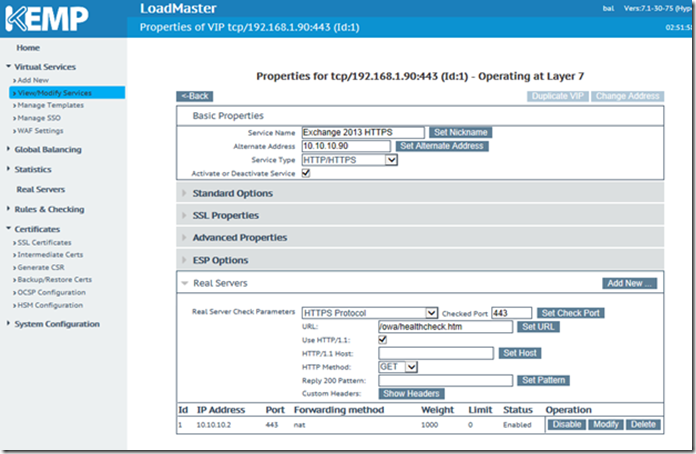Open HSM Configuration
The height and width of the screenshot is (454, 696).
(50, 305)
